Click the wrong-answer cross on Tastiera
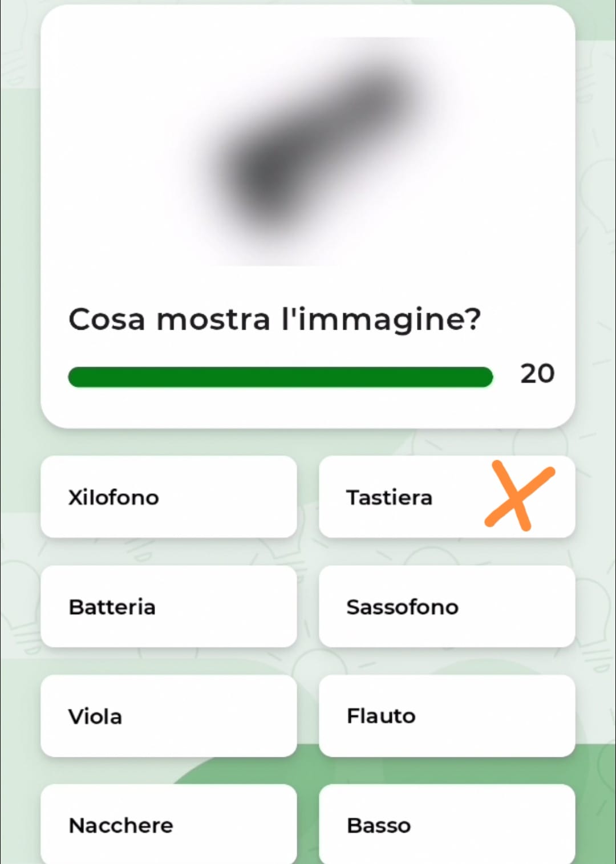 (x=518, y=496)
